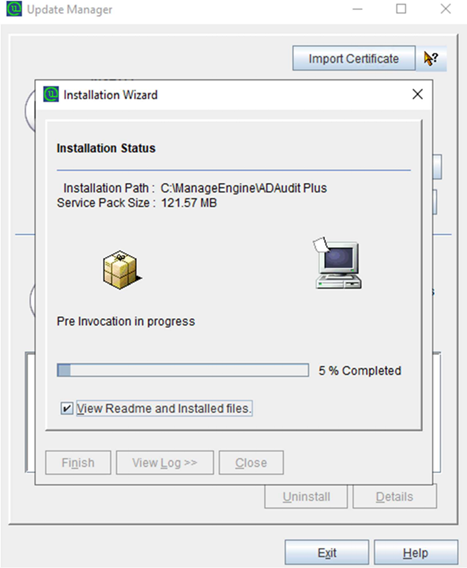Click the Close button in the wizard
Screen dimensions: 467x568
pyautogui.click(x=251, y=463)
